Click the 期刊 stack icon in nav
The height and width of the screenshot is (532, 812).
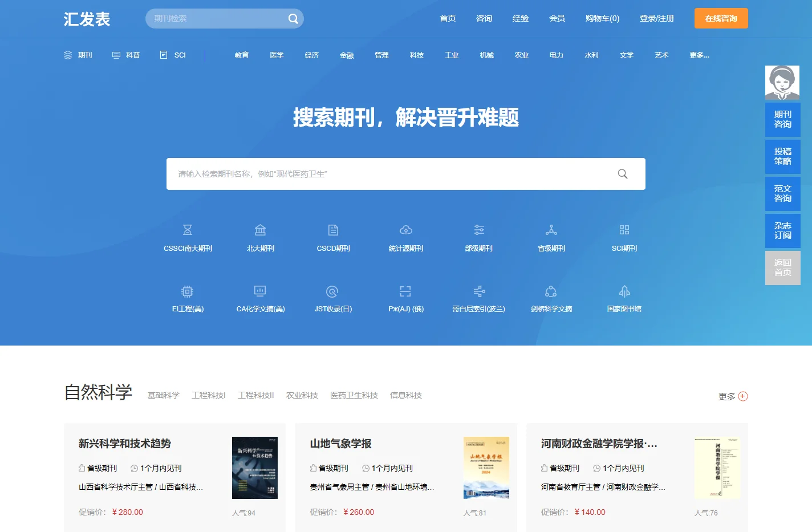coord(68,55)
